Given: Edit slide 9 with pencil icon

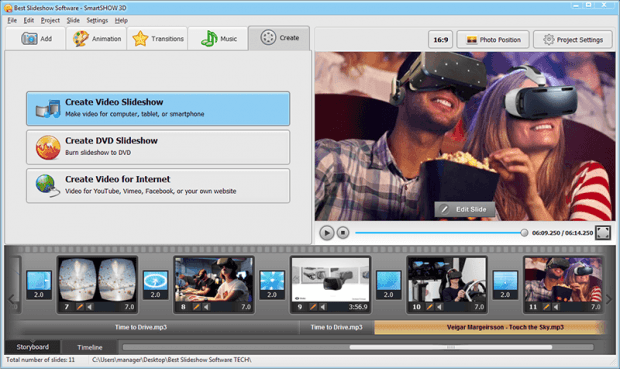Looking at the screenshot, I should click(x=313, y=307).
